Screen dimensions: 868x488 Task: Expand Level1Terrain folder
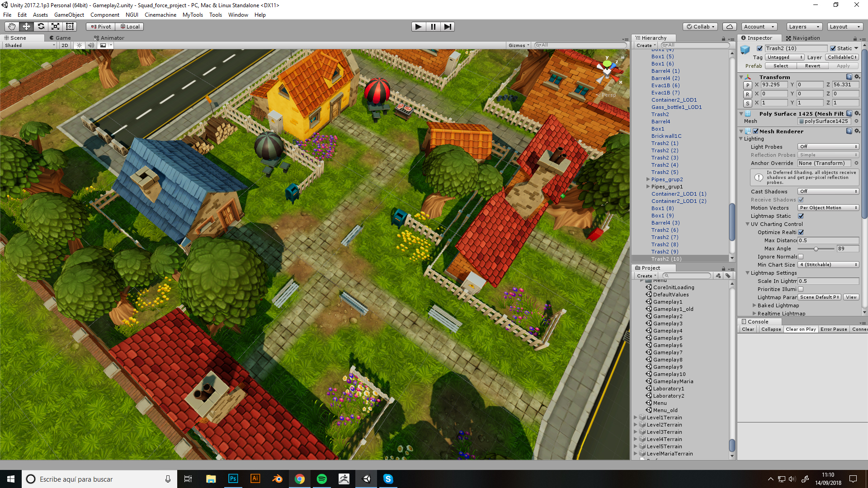pyautogui.click(x=636, y=418)
